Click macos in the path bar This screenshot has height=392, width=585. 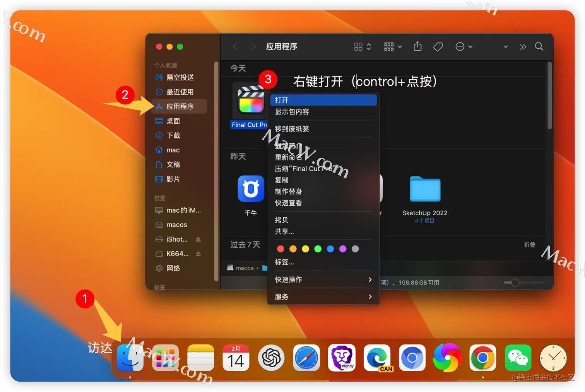click(x=241, y=268)
